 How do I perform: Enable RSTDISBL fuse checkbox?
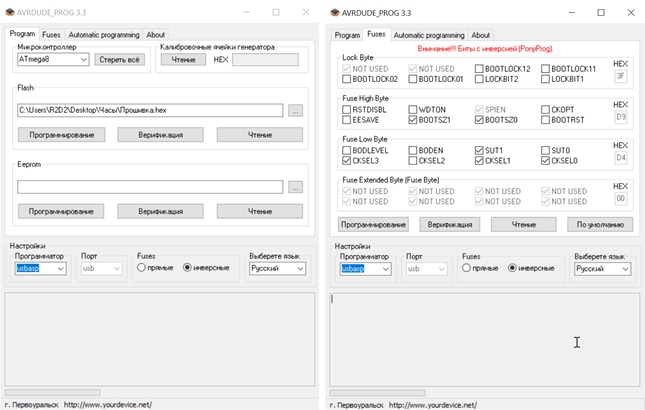click(346, 109)
